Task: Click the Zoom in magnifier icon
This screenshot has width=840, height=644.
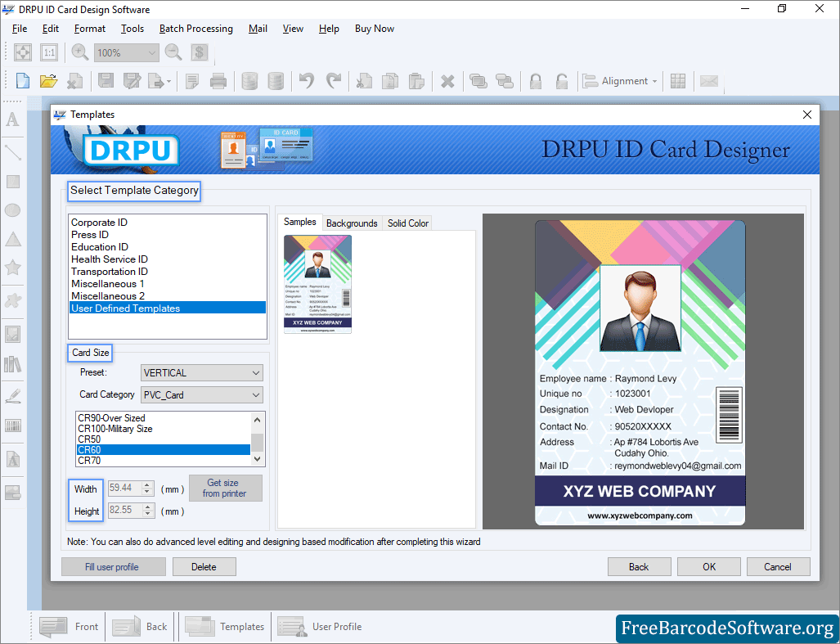Action: click(80, 52)
